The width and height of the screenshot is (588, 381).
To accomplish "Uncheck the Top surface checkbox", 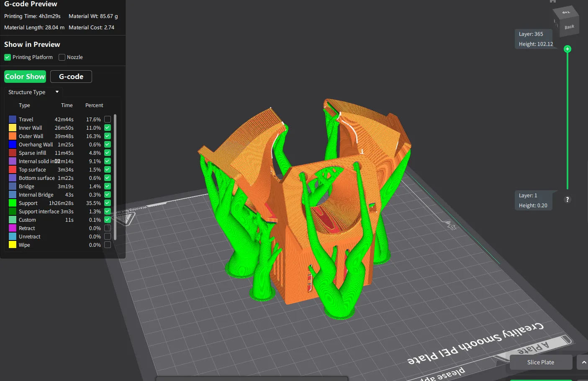I will pyautogui.click(x=108, y=169).
